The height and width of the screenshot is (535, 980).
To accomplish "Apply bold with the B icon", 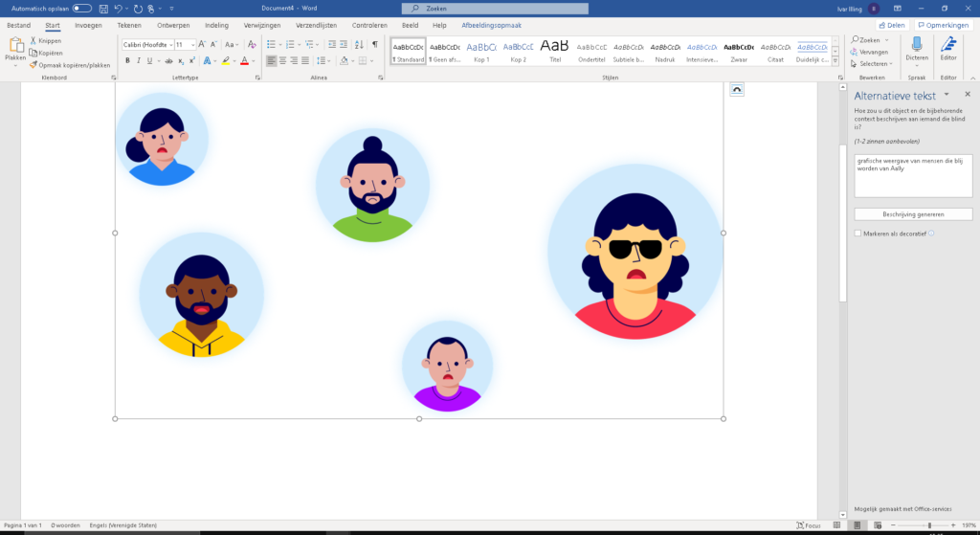I will [x=126, y=60].
